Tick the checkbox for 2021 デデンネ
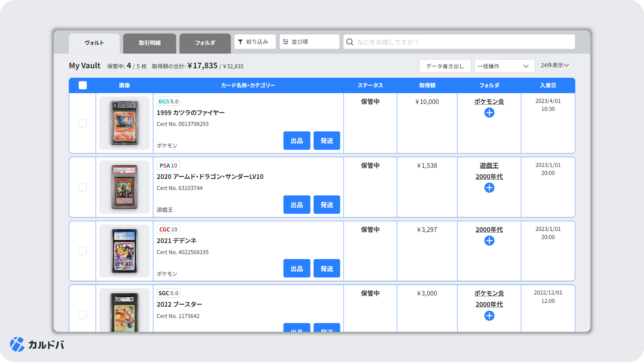The width and height of the screenshot is (644, 362). (82, 251)
